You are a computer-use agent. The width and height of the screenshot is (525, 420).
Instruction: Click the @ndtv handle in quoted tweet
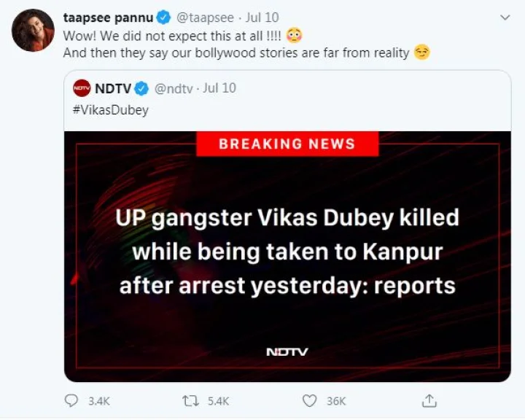[x=172, y=88]
